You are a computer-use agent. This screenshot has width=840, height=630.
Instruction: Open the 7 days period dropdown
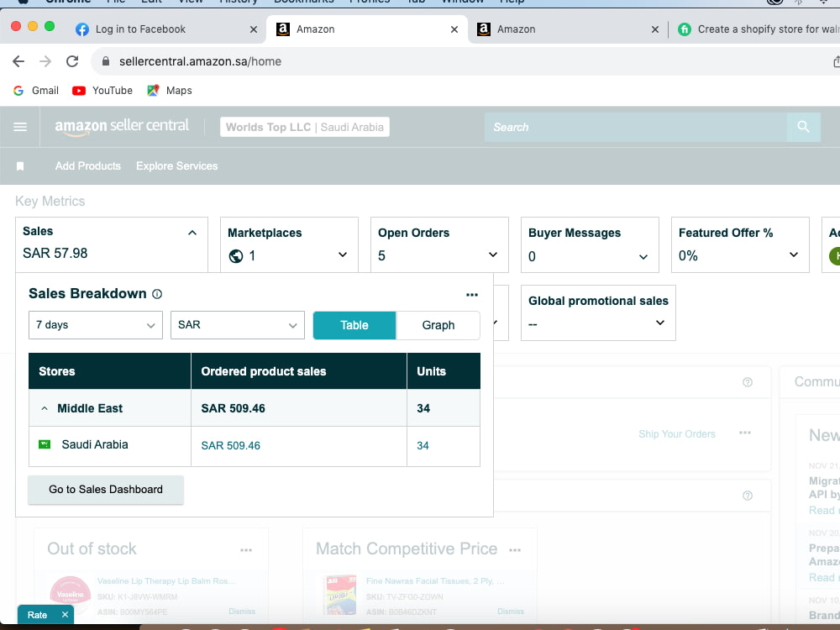pos(96,325)
